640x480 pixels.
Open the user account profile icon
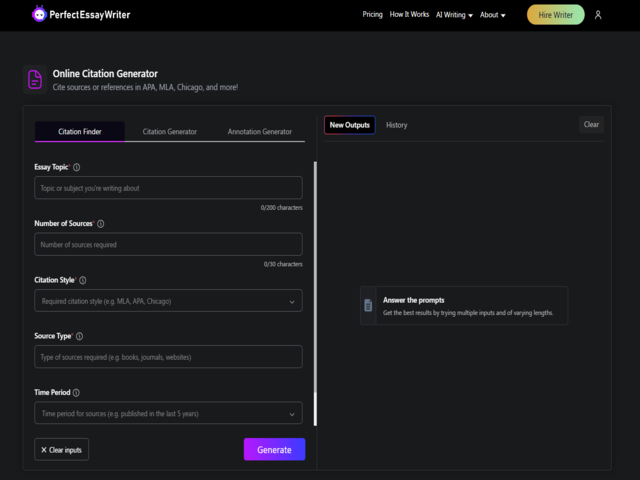[x=598, y=15]
